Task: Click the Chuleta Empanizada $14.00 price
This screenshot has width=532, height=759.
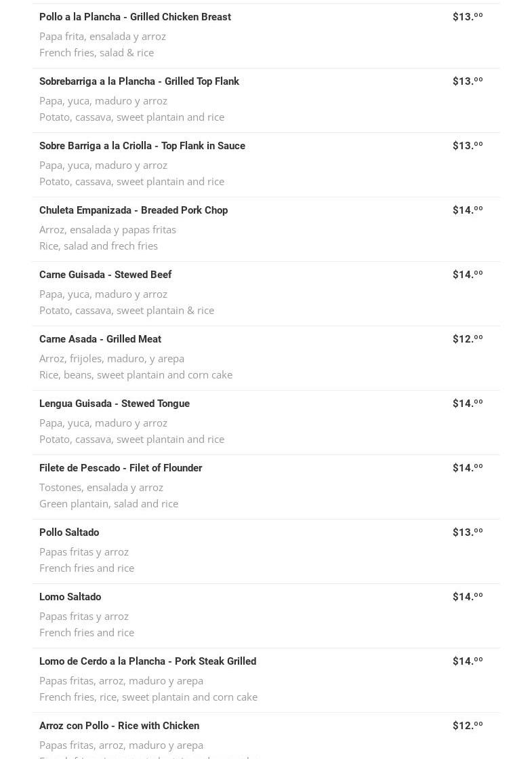Action: click(x=468, y=210)
